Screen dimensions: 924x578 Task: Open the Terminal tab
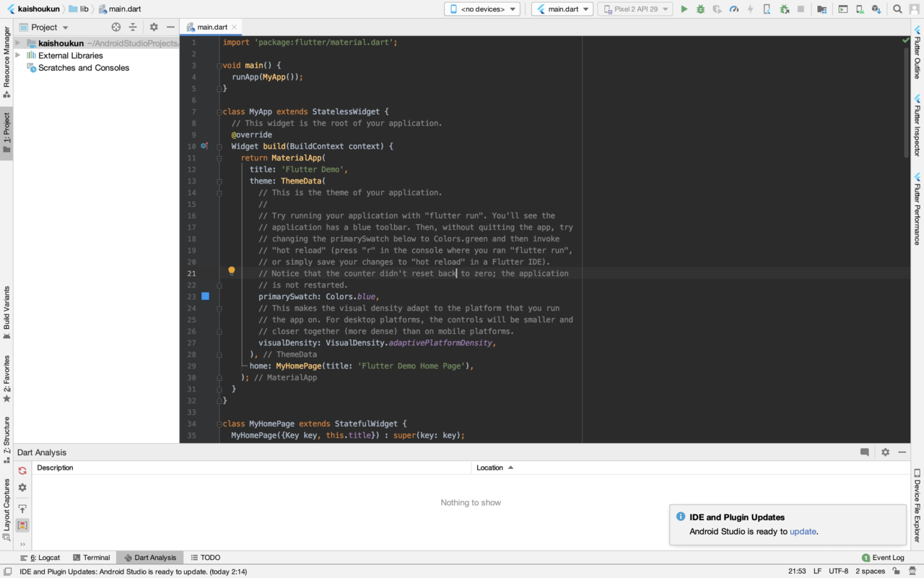(91, 558)
